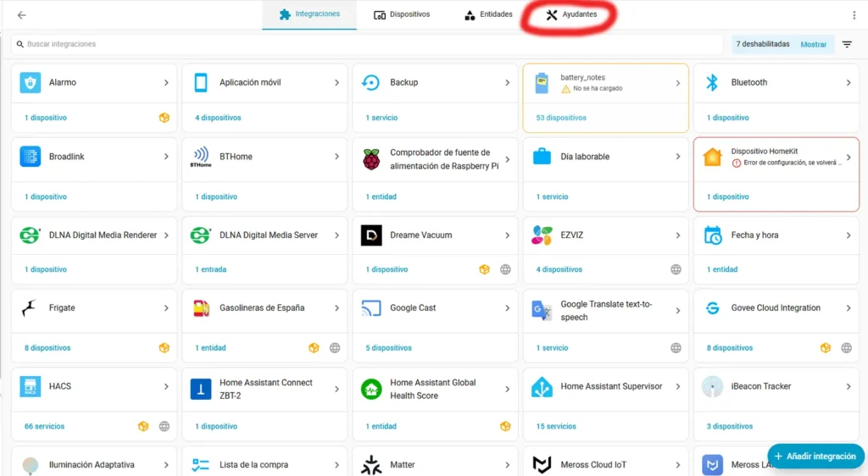Click the Iluminación Adaptativa title
The width and height of the screenshot is (868, 476).
pyautogui.click(x=92, y=465)
